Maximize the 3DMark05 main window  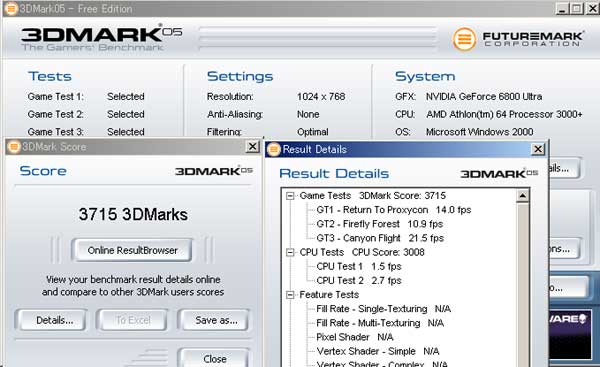[x=577, y=8]
